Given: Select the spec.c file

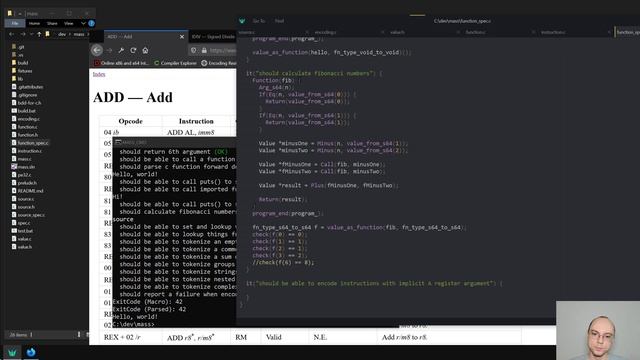Looking at the screenshot, I should click(21, 223).
